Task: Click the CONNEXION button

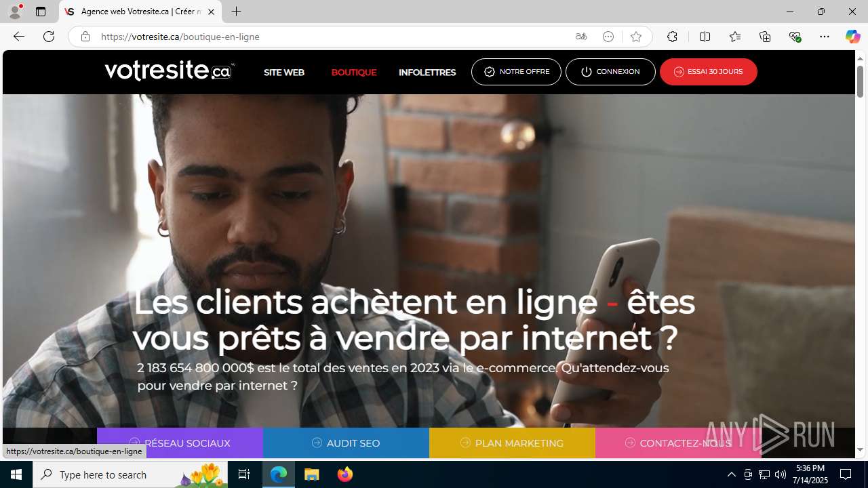Action: (610, 72)
